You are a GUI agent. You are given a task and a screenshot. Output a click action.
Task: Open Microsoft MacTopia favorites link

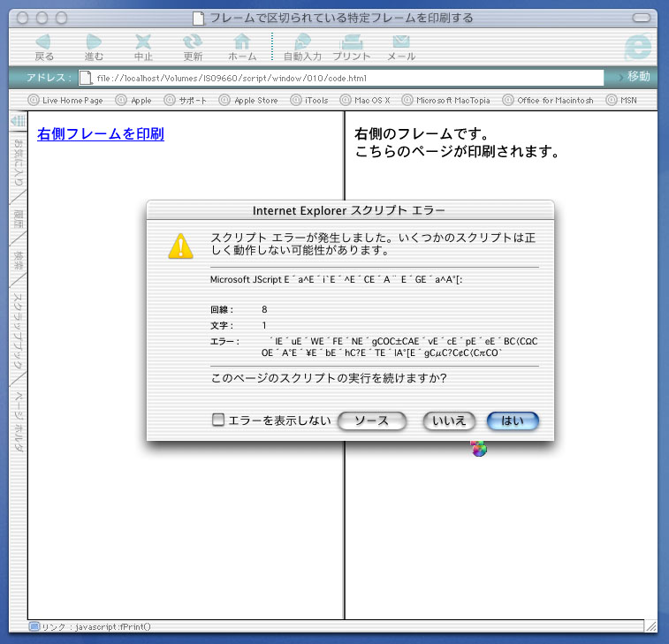tap(446, 100)
